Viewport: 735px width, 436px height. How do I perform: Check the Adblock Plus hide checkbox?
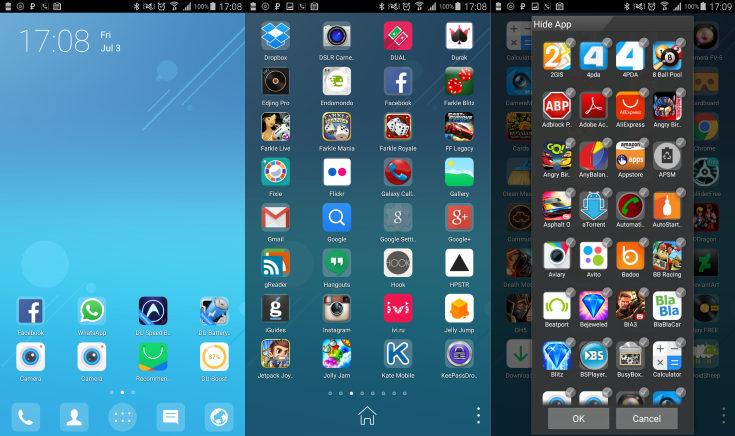tap(570, 92)
